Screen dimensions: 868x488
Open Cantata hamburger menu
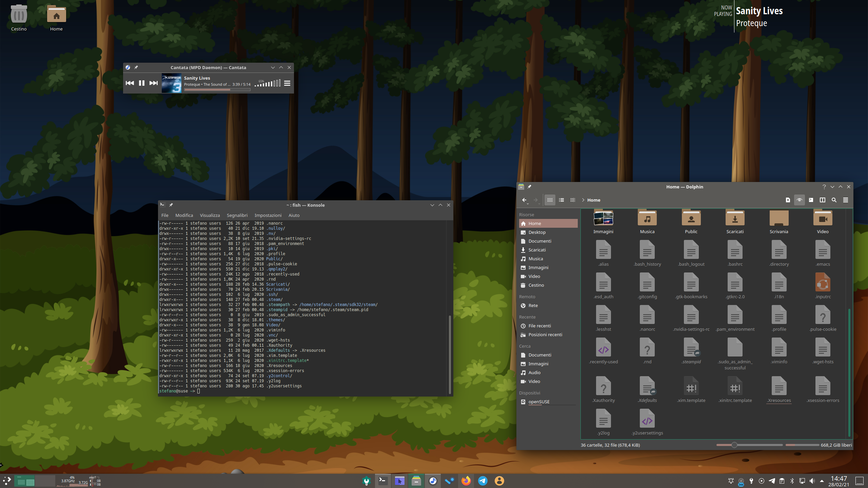click(287, 83)
